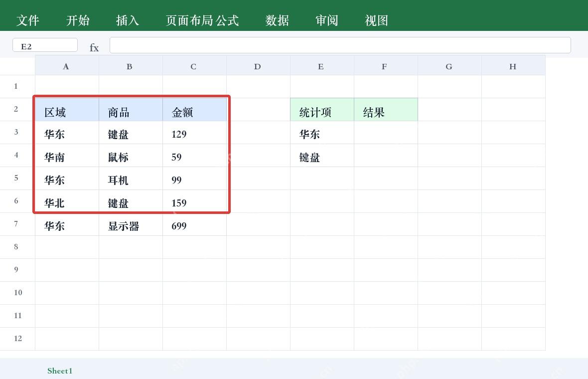Viewport: 588px width, 379px height.
Task: Select row 7 header
Action: tap(17, 224)
